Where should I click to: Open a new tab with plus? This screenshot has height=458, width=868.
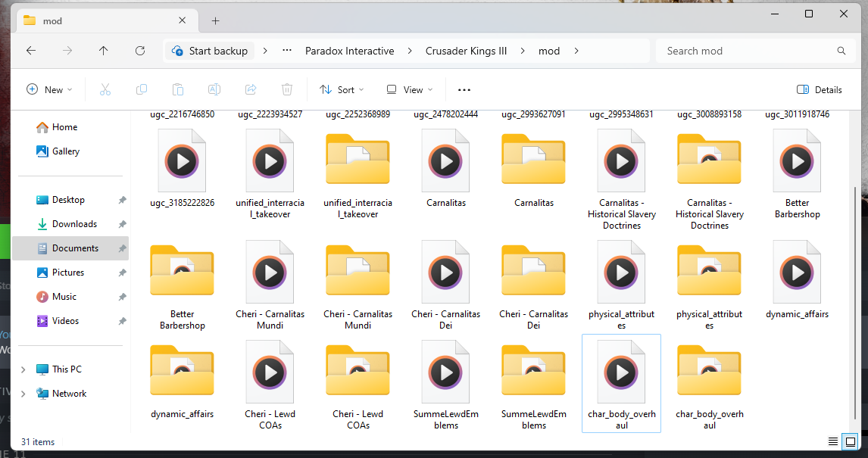(x=215, y=21)
